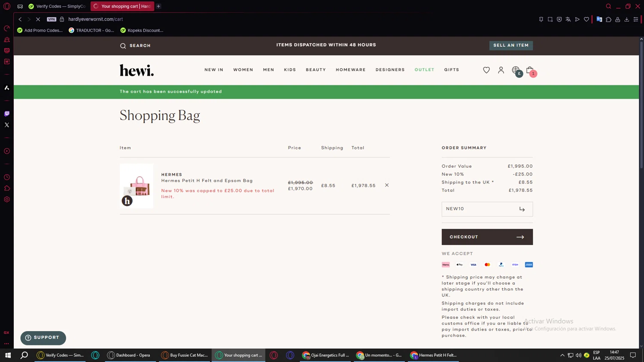Click the Visa payment icon

[474, 265]
